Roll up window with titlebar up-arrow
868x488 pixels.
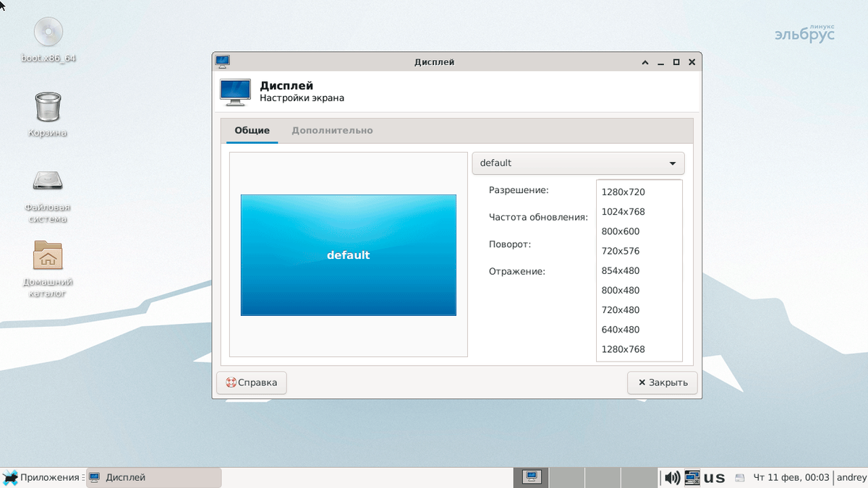(x=645, y=63)
